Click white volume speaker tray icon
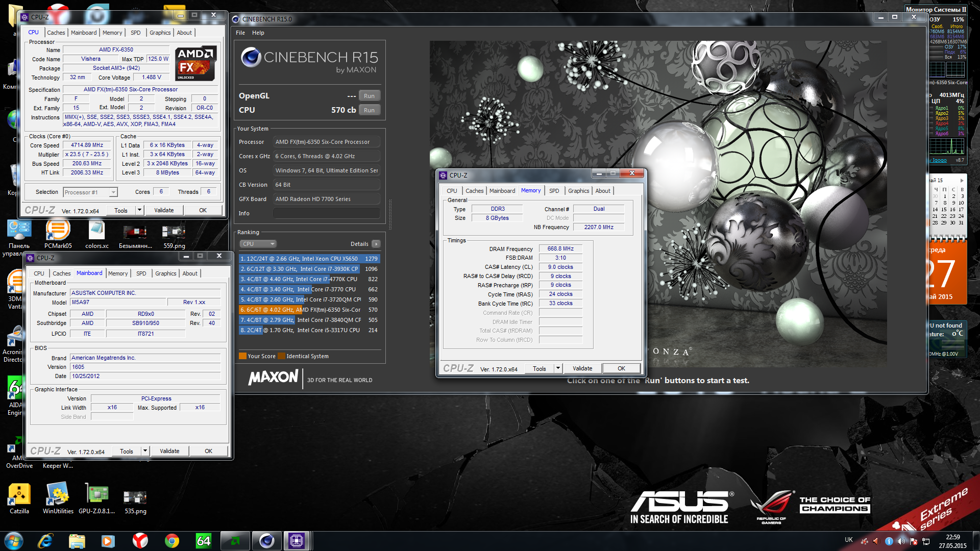Image resolution: width=980 pixels, height=551 pixels. (901, 541)
